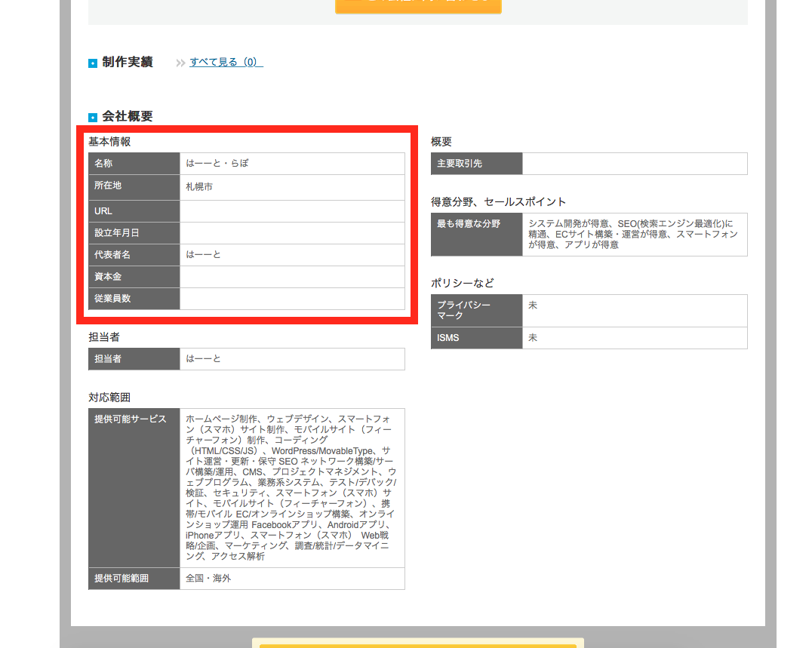812x648 pixels.
Task: Click the 担当者 row value はーーと
Action: point(204,359)
